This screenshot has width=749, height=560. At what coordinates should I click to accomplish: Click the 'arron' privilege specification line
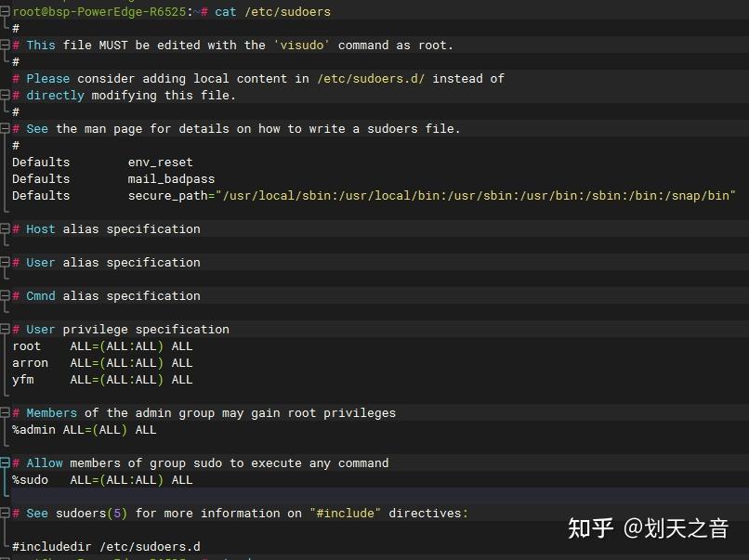(102, 362)
